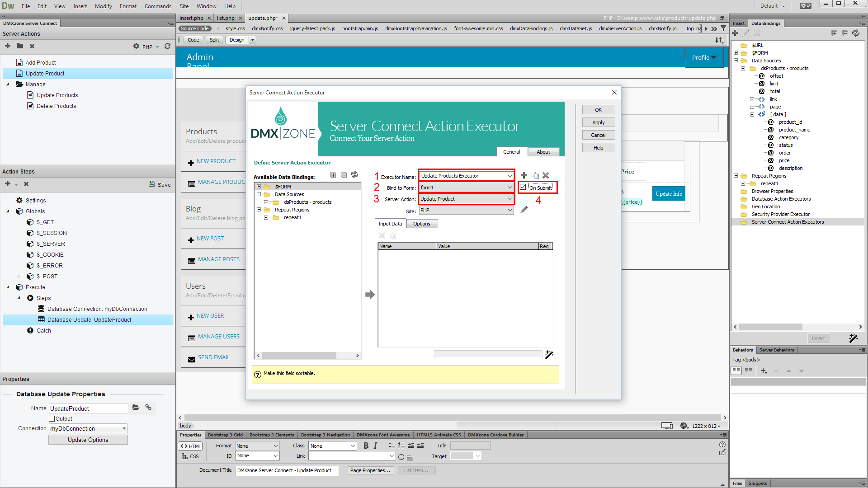Open Profile dropdown in Admin Panel
This screenshot has height=488, width=868.
pyautogui.click(x=704, y=57)
